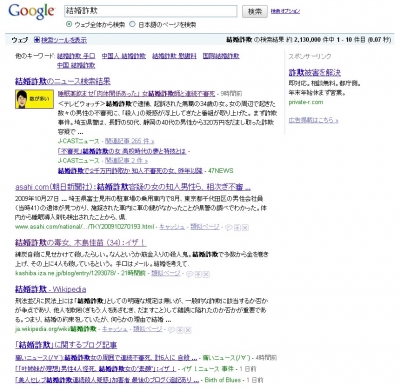Remove the asahi.com result with X icon
Image resolution: width=400 pixels, height=391 pixels.
pos(245,227)
